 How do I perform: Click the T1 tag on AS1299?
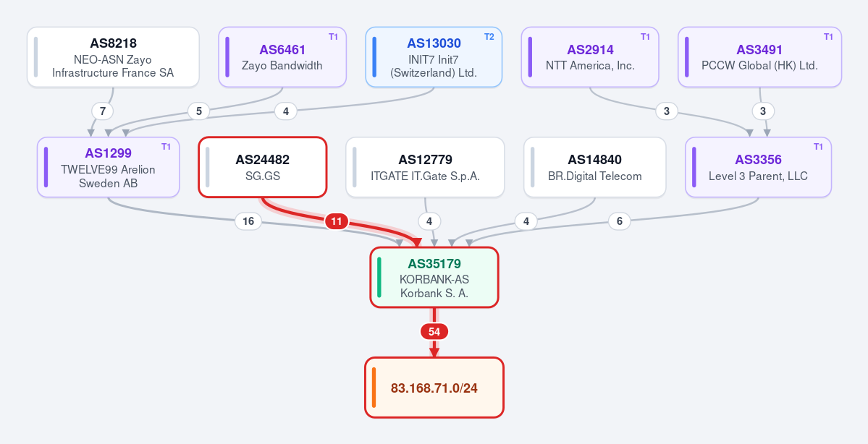tap(166, 147)
